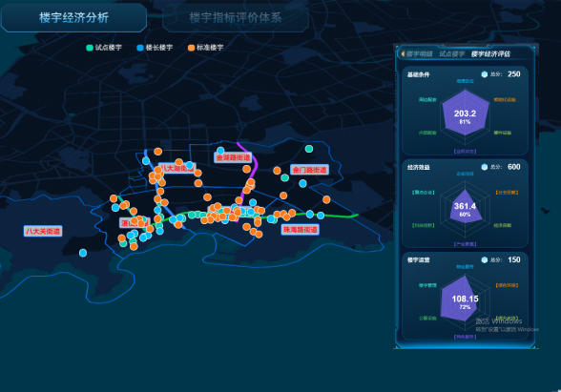Click the 珠海路街道 map label

point(301,230)
